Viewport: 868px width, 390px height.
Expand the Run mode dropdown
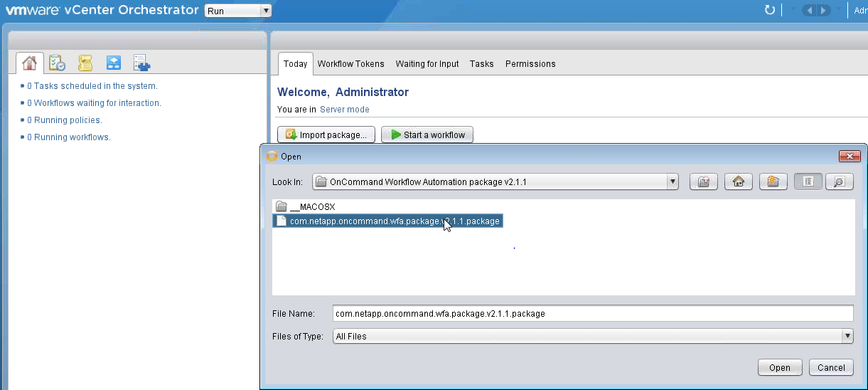[265, 11]
